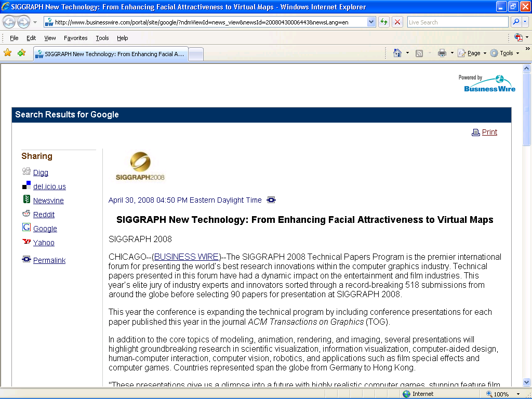Click the RSS feeds icon
The image size is (532, 399).
pos(419,54)
